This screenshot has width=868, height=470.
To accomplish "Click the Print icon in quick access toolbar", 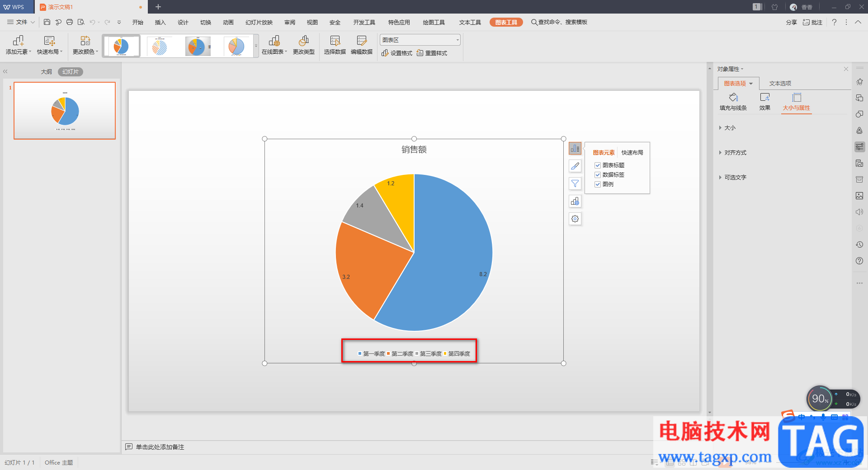I will (70, 22).
